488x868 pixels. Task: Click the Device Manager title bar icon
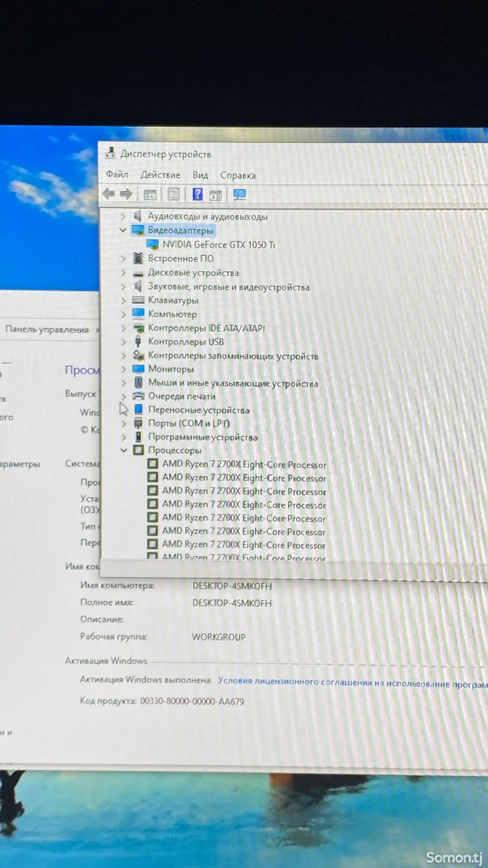point(110,153)
